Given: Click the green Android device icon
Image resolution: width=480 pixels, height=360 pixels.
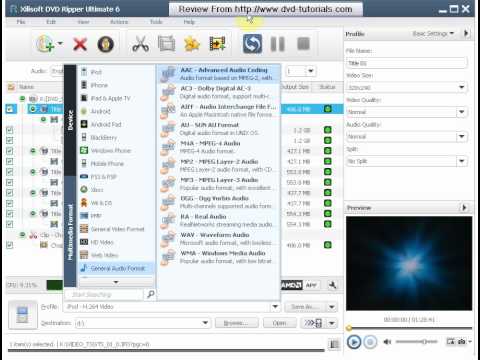Looking at the screenshot, I should [84, 111].
